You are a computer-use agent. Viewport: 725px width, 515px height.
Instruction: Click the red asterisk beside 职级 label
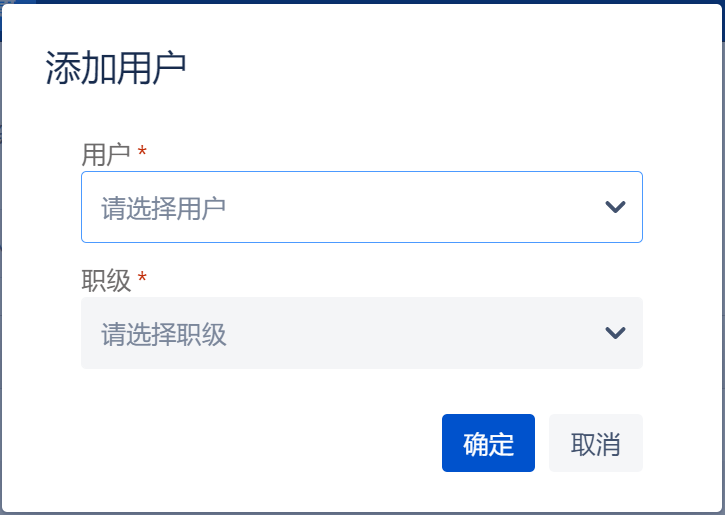(142, 279)
